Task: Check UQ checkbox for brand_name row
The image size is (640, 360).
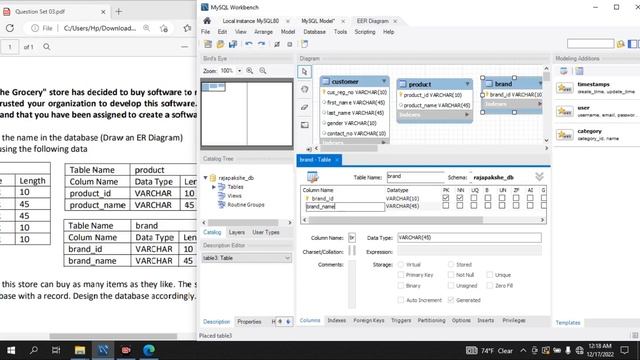Action: point(473,206)
